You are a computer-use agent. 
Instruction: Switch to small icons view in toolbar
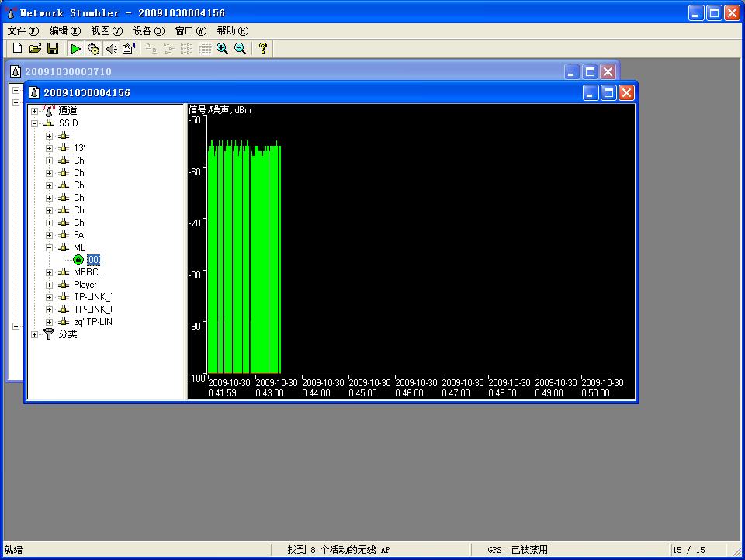coord(168,48)
